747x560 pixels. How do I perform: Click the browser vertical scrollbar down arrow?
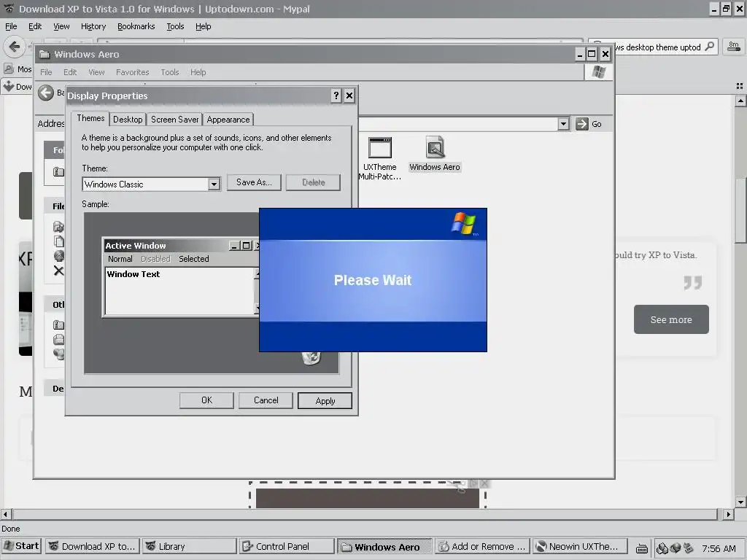[x=740, y=502]
